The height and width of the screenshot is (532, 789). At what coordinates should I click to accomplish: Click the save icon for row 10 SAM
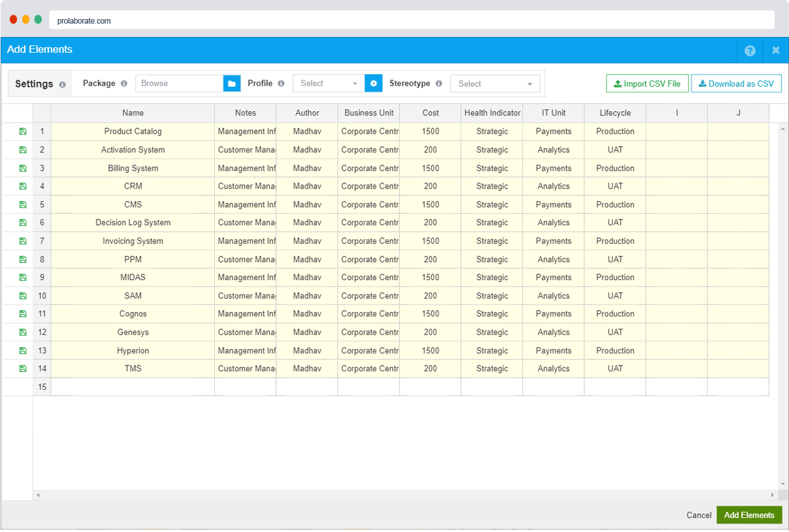(x=23, y=296)
